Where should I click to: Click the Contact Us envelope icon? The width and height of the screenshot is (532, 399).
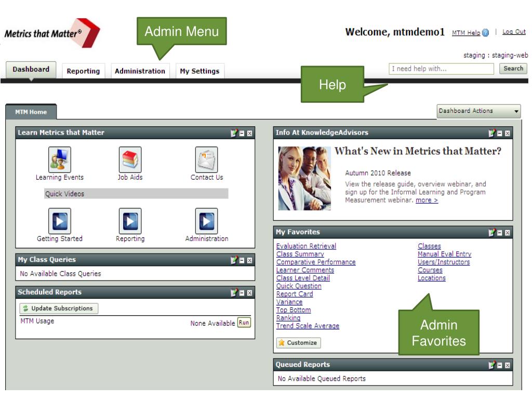click(x=206, y=159)
